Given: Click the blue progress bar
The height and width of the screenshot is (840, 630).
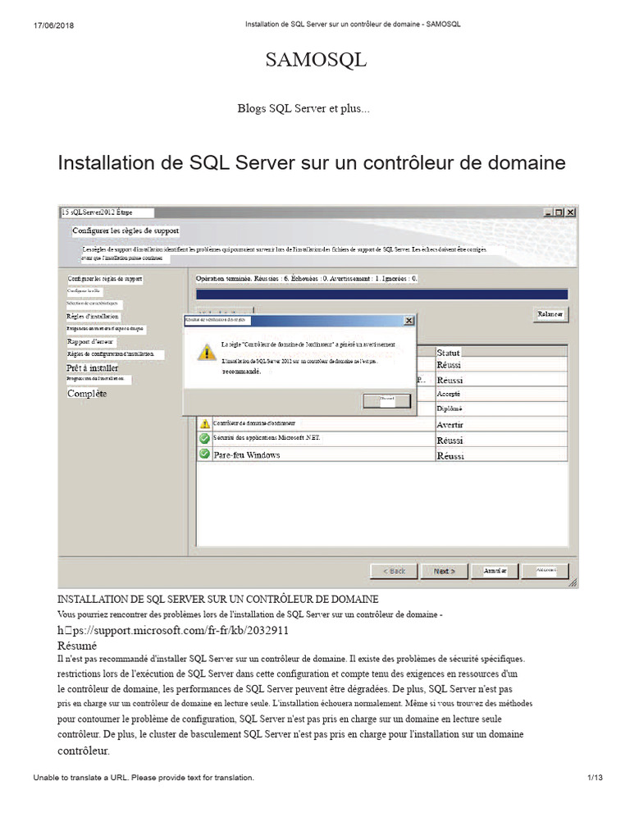Looking at the screenshot, I should (x=382, y=294).
